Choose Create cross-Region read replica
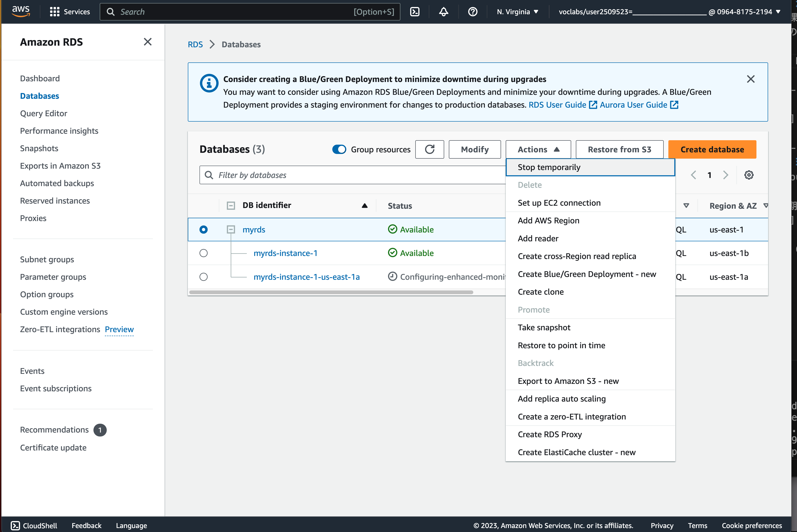 (590, 256)
